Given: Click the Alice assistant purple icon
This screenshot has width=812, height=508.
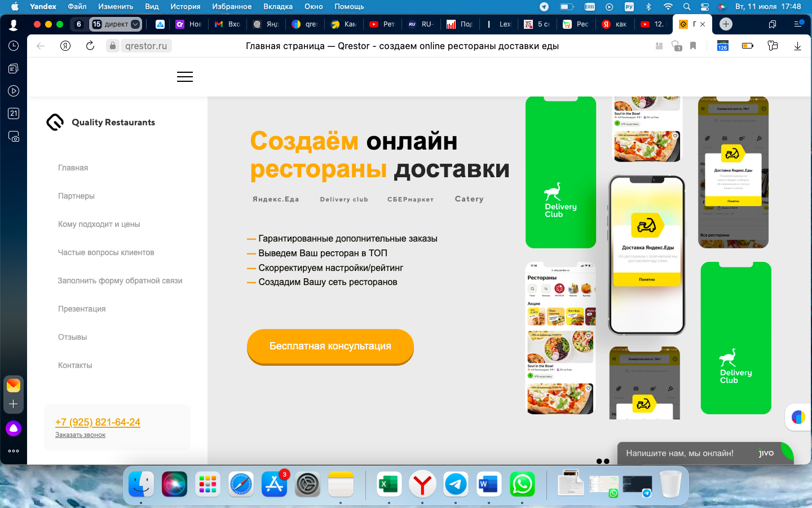Looking at the screenshot, I should 14,429.
